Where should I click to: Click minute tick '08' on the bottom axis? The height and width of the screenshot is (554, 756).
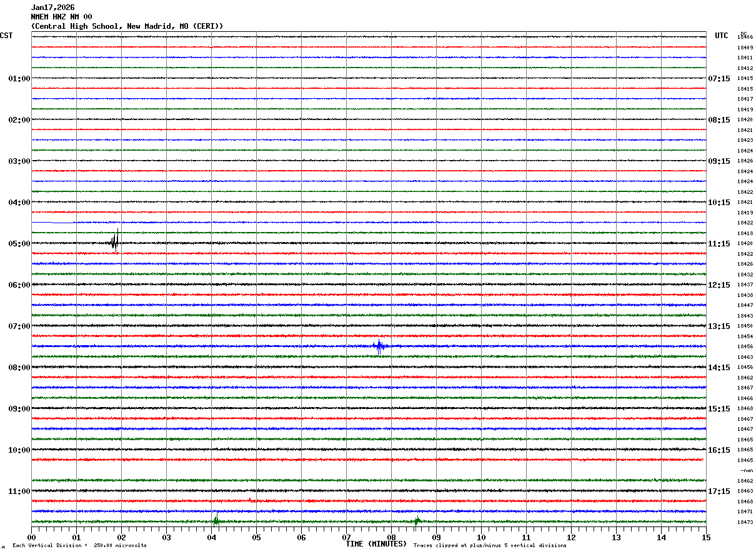(391, 537)
